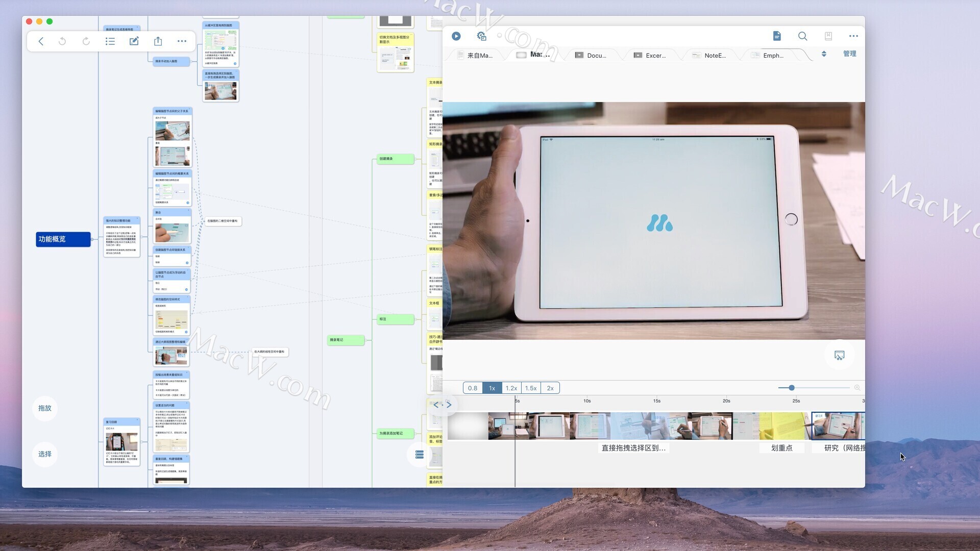Redo the last mind map action
Image resolution: width=980 pixels, height=551 pixels.
(x=86, y=41)
